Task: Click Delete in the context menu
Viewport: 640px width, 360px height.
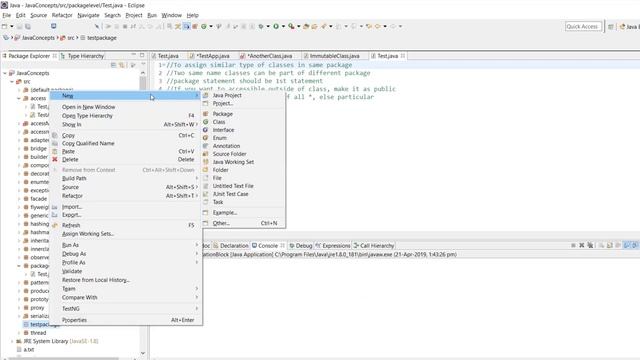Action: (x=70, y=160)
